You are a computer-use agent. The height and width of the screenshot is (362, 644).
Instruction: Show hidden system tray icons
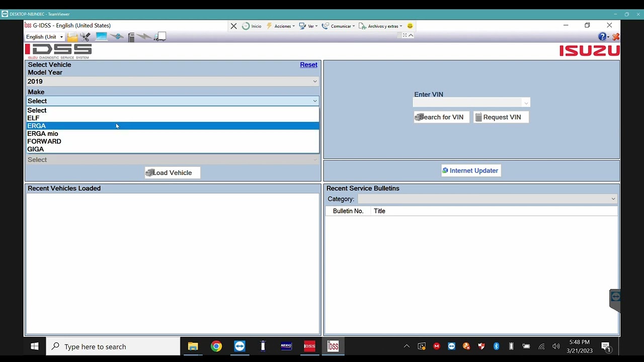[x=407, y=346]
